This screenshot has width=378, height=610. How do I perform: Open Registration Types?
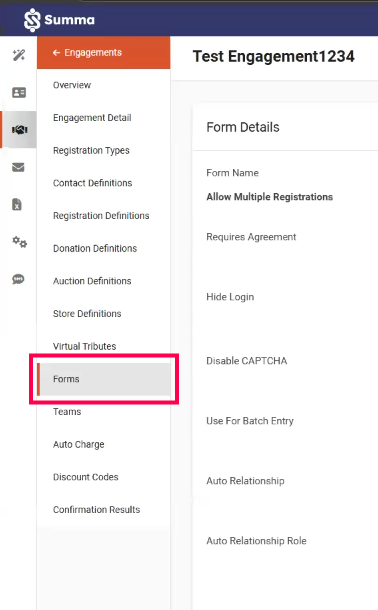pyautogui.click(x=91, y=151)
